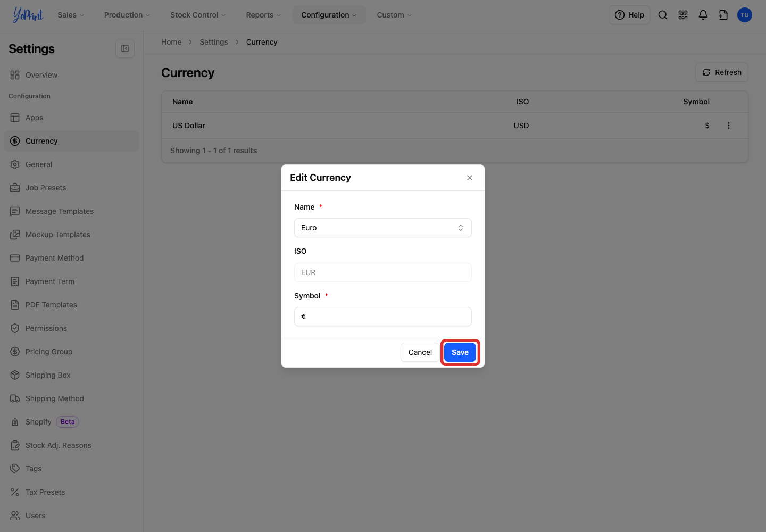Open the Help button
Image resolution: width=766 pixels, height=532 pixels.
coord(629,15)
